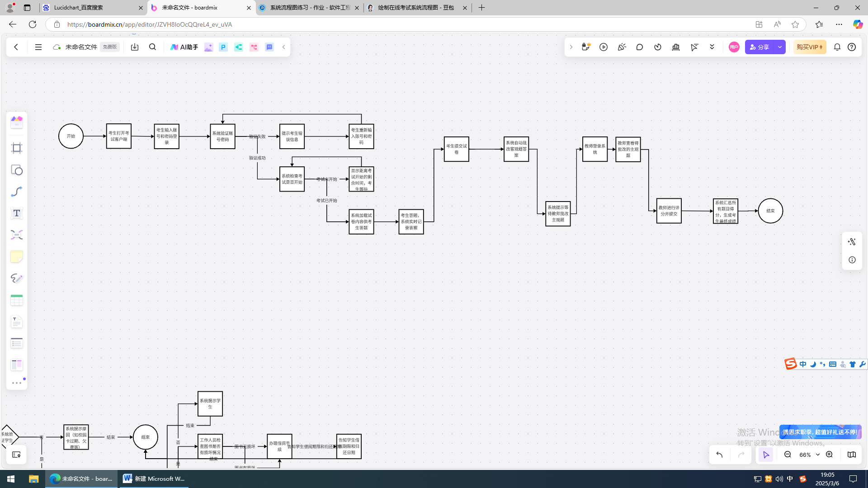This screenshot has width=868, height=488.
Task: Select the Text tool
Action: [17, 213]
